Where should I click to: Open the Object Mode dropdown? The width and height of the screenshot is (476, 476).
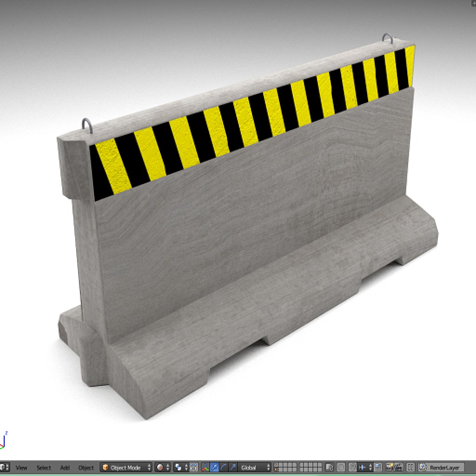pyautogui.click(x=126, y=467)
